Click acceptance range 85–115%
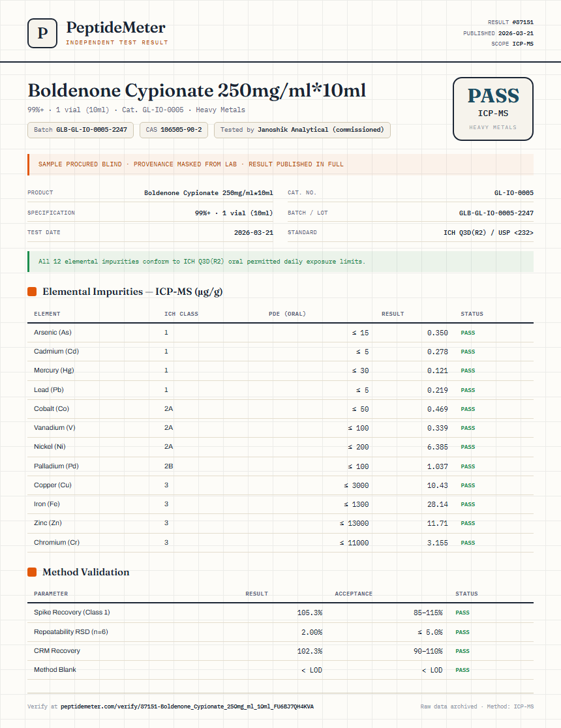Image resolution: width=561 pixels, height=728 pixels. [428, 613]
